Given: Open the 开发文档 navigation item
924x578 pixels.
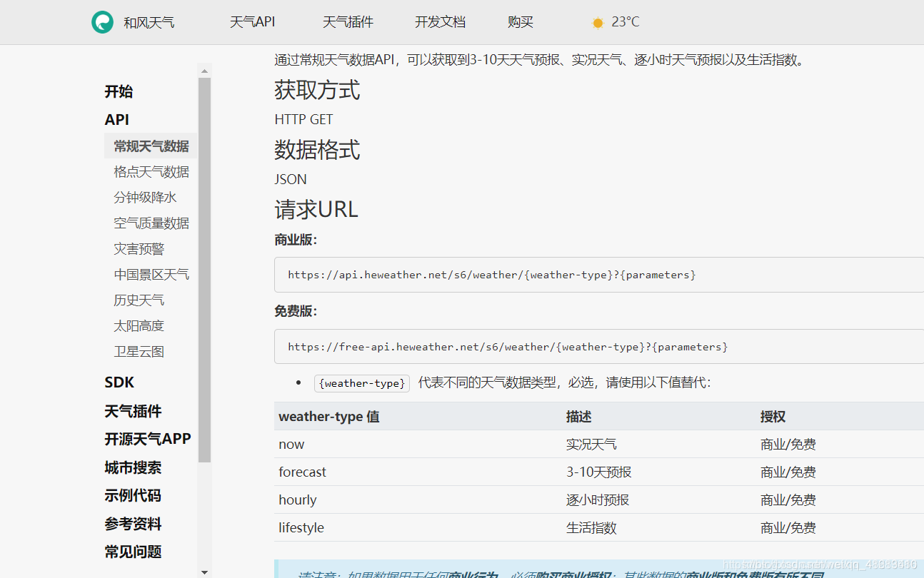Looking at the screenshot, I should click(441, 22).
